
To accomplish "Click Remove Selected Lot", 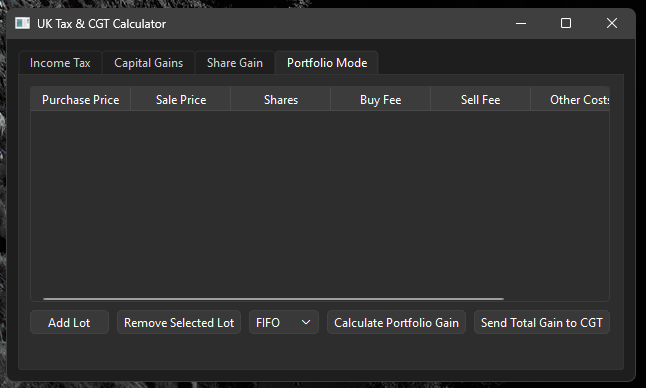I will 179,323.
